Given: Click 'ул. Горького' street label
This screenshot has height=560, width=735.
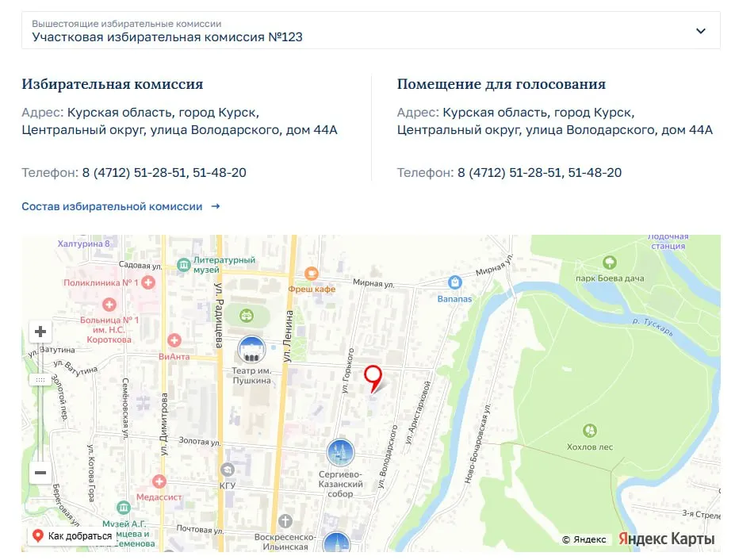Looking at the screenshot, I should click(x=348, y=370).
